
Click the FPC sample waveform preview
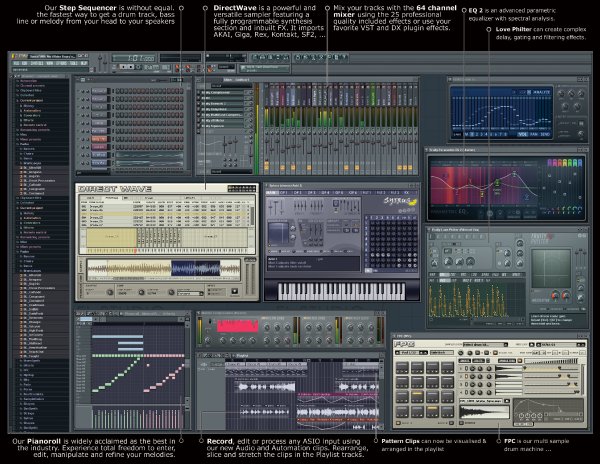[x=484, y=412]
